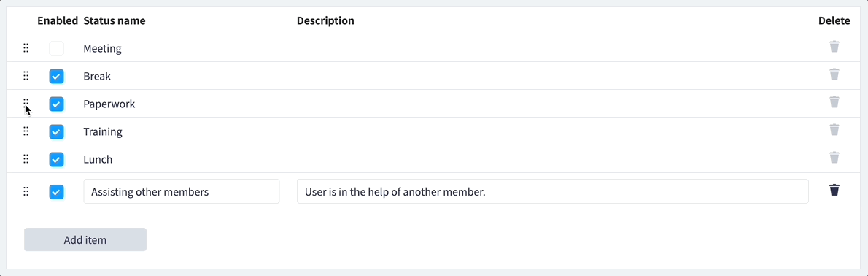Click the delete icon beside Lunch
Image resolution: width=868 pixels, height=276 pixels.
[834, 158]
